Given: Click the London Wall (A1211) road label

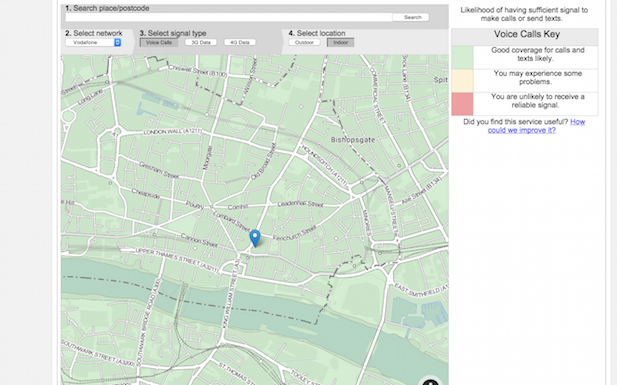Looking at the screenshot, I should 172,131.
